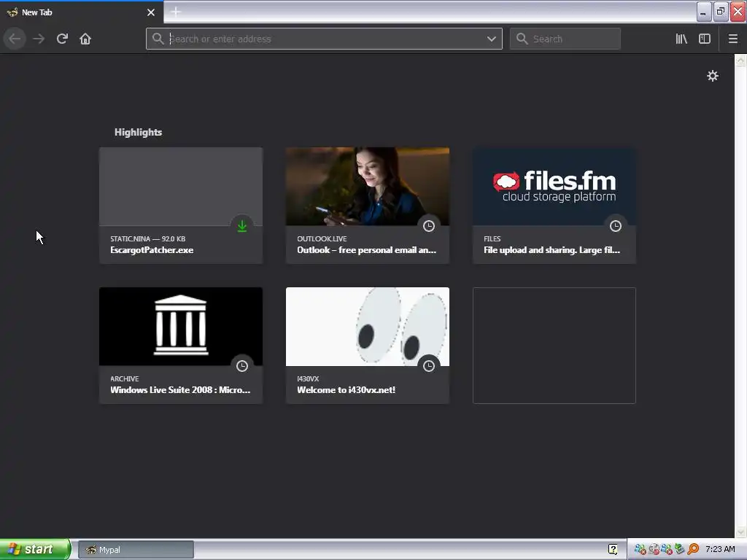This screenshot has width=747, height=560.
Task: Click the clock icon on i430vx card
Action: pyautogui.click(x=429, y=366)
